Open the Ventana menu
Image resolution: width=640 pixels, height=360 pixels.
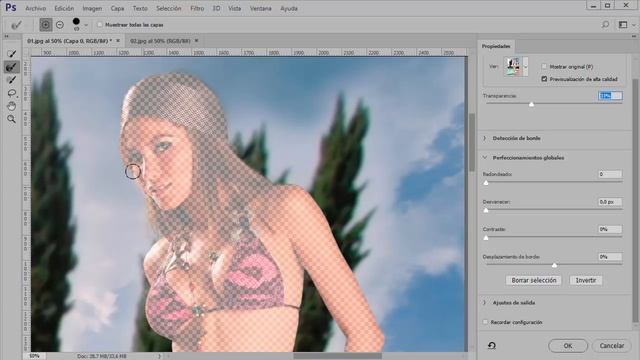pyautogui.click(x=260, y=8)
